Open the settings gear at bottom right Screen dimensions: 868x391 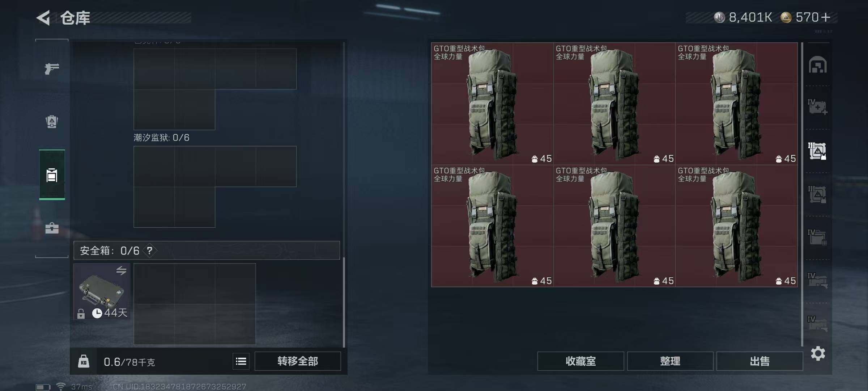(818, 353)
